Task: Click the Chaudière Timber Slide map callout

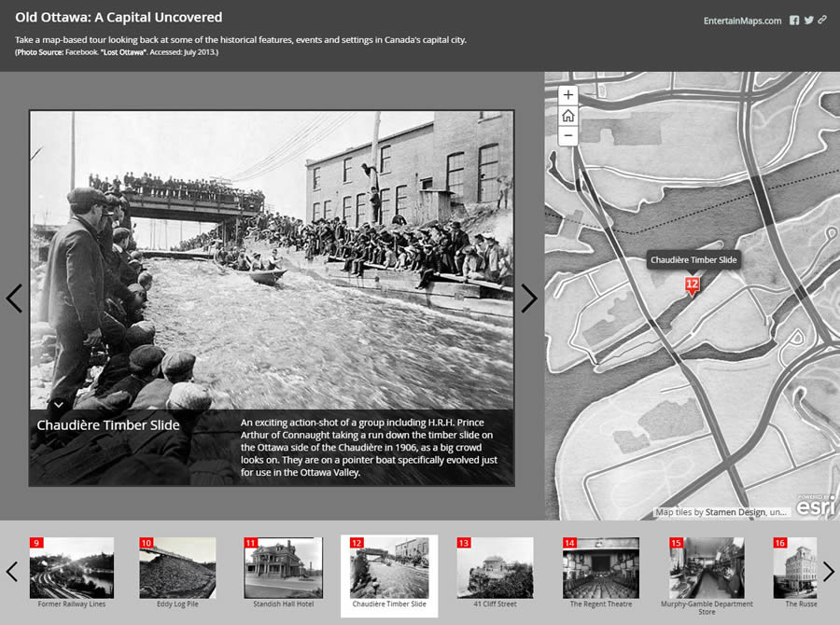Action: pos(694,259)
